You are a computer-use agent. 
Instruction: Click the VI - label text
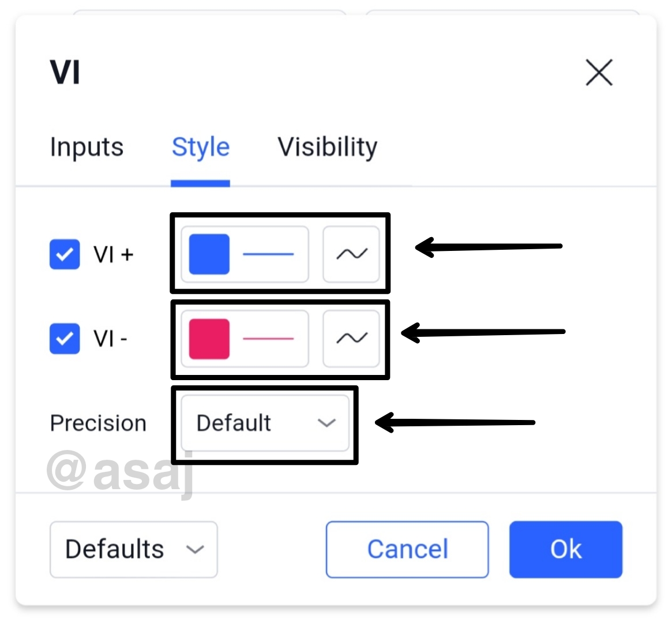coord(110,339)
